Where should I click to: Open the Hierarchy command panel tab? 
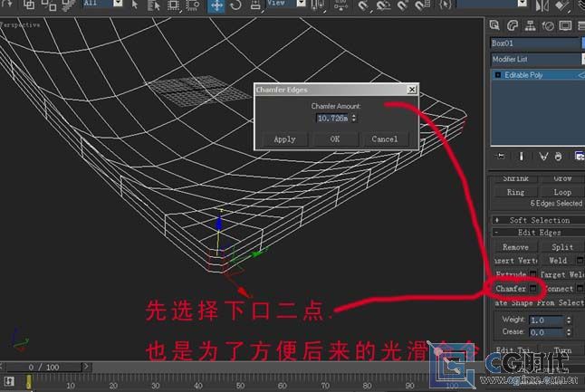pyautogui.click(x=530, y=25)
